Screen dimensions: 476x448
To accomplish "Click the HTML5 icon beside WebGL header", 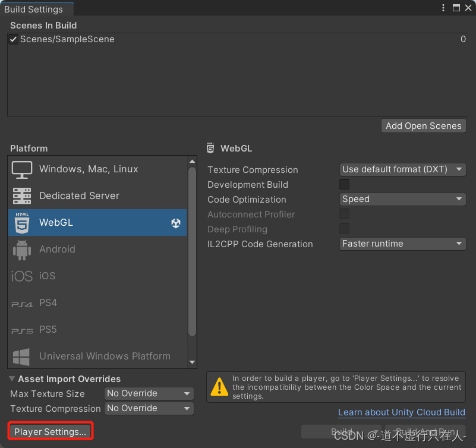I will coord(210,148).
